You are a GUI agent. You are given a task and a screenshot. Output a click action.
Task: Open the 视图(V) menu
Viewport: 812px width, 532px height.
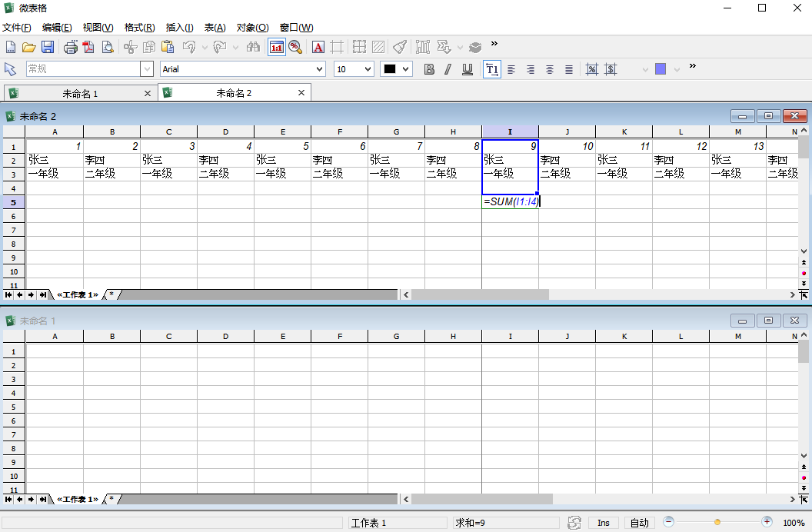click(98, 28)
